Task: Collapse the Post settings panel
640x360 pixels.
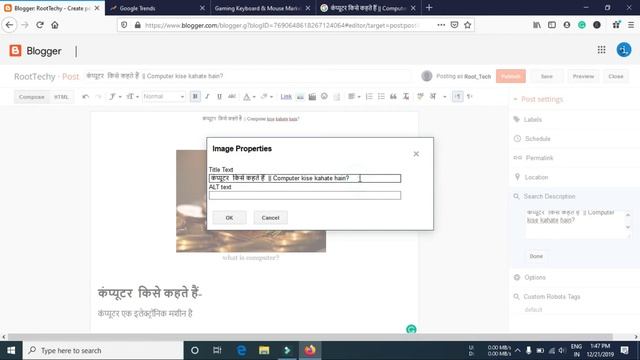Action: click(x=538, y=99)
